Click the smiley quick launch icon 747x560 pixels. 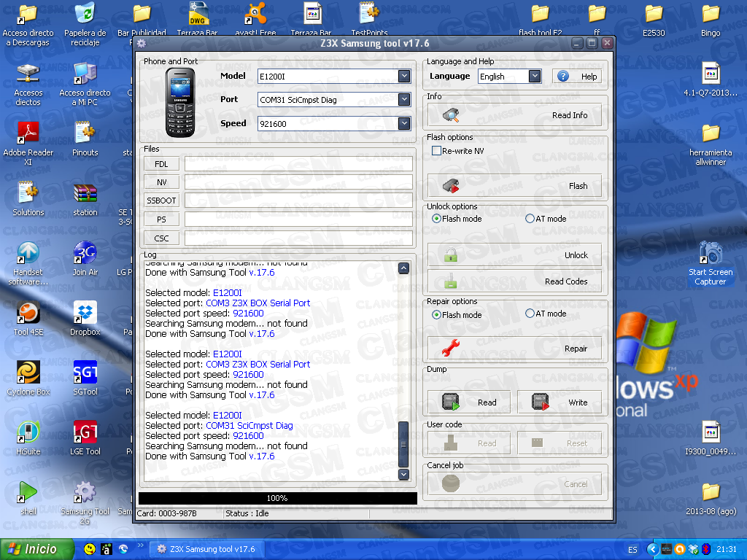click(89, 549)
